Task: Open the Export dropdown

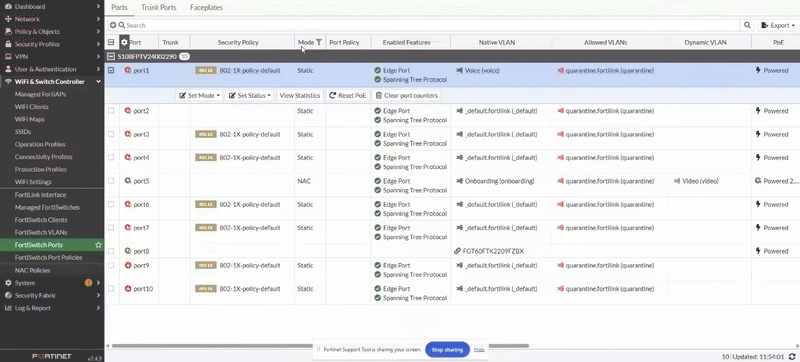Action: (x=777, y=25)
